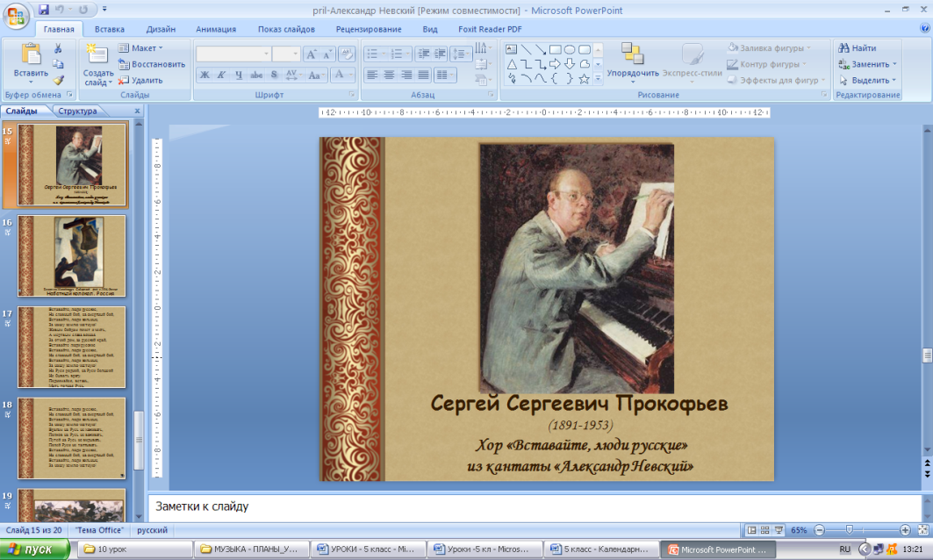Switch pane to Структура outline tab
The image size is (933, 560).
pyautogui.click(x=77, y=111)
